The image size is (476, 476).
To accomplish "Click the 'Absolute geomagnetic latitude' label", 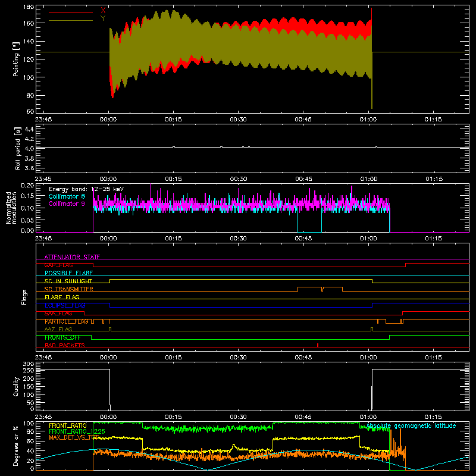I will (411, 426).
